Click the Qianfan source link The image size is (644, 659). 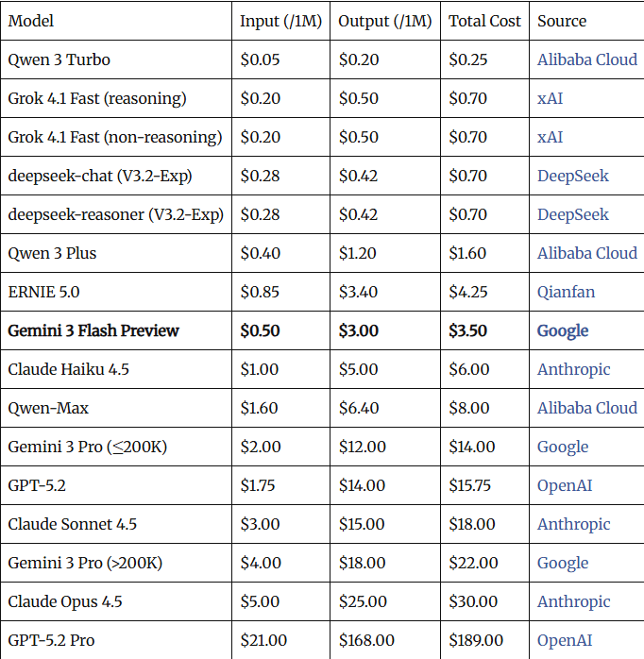(566, 292)
